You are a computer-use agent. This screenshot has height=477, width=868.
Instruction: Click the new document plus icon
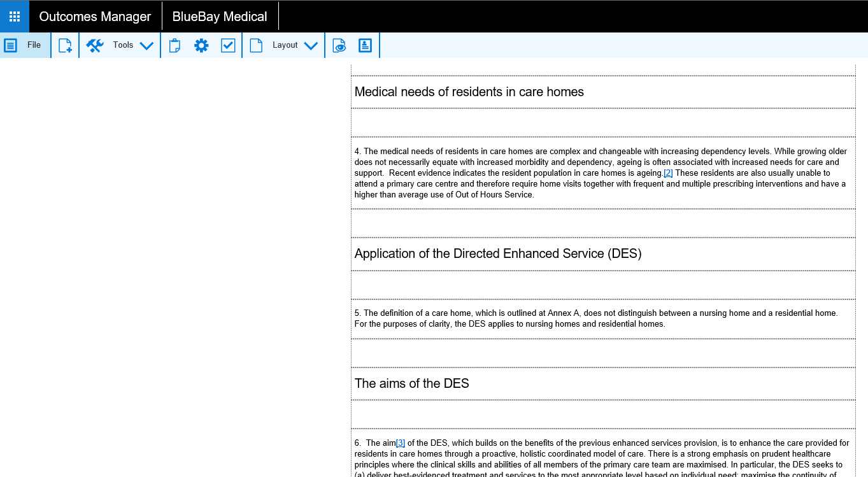click(x=65, y=45)
